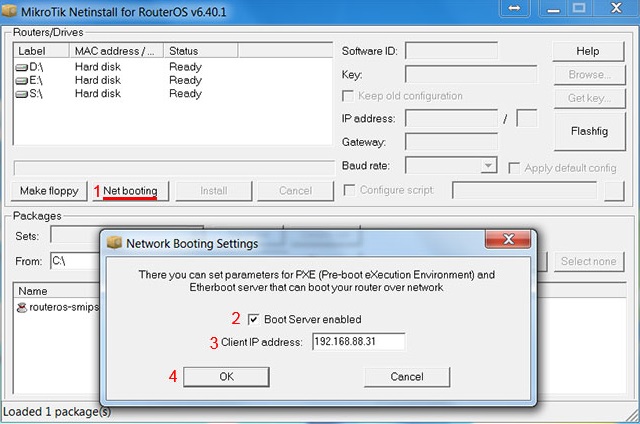
Task: Select the S:\ hard disk drive icon
Action: point(22,94)
